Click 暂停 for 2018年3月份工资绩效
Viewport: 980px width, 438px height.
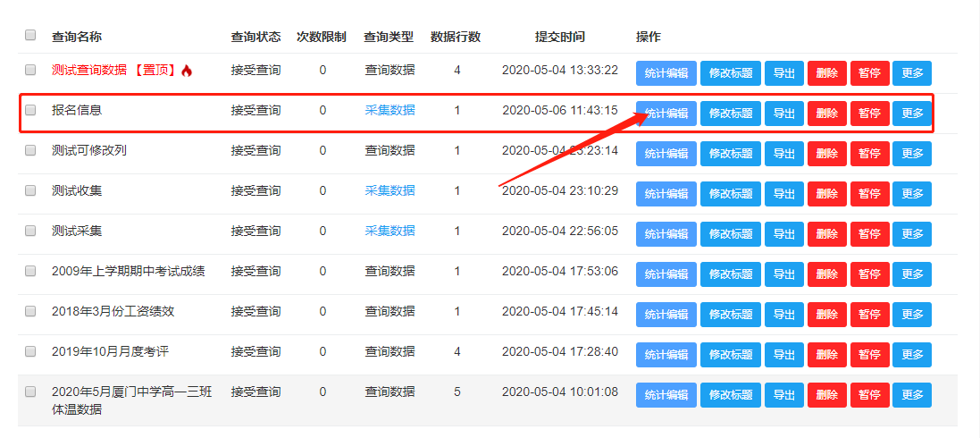[869, 314]
